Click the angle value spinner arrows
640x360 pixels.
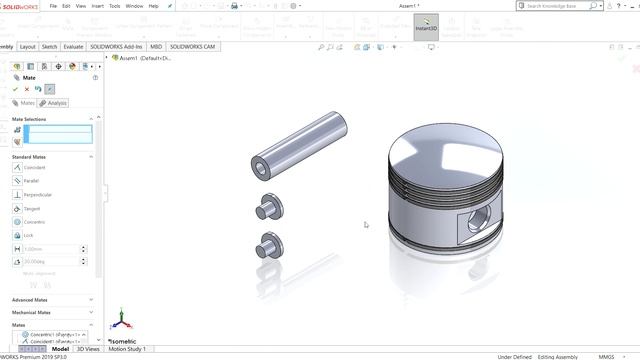pos(84,262)
